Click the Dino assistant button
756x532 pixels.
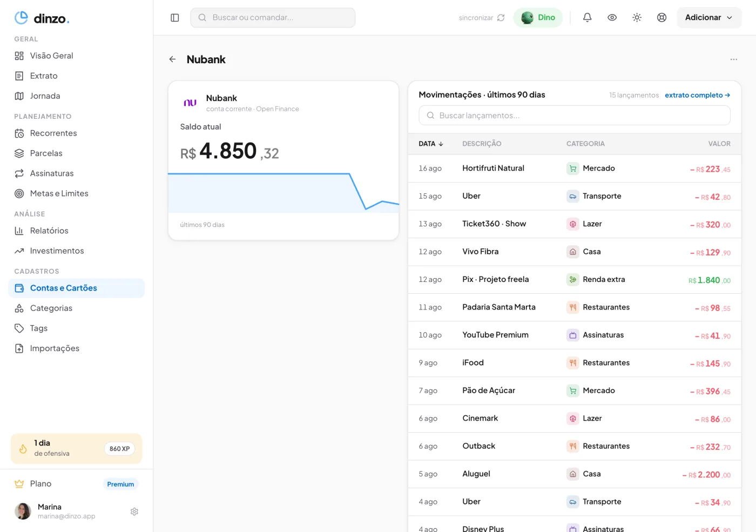pyautogui.click(x=538, y=18)
